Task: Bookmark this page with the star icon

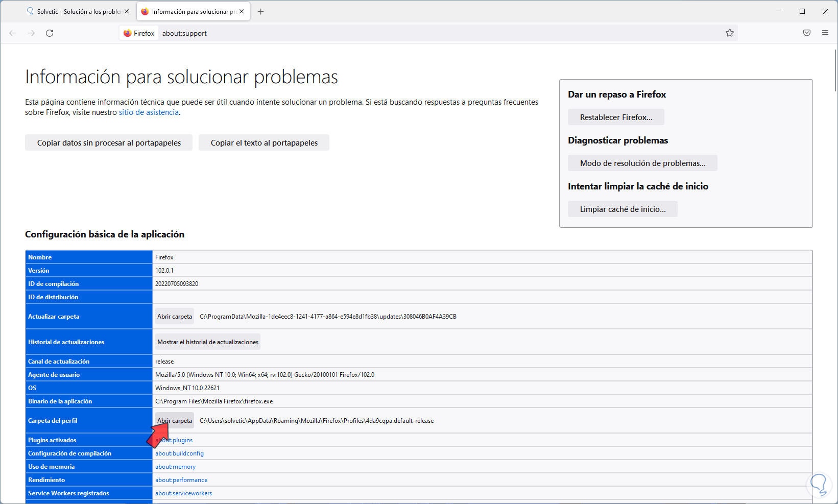Action: click(730, 33)
